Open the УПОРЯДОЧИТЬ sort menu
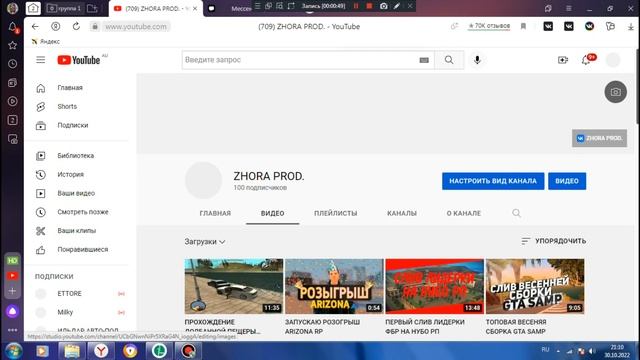Image resolution: width=640 pixels, height=360 pixels. click(x=553, y=241)
